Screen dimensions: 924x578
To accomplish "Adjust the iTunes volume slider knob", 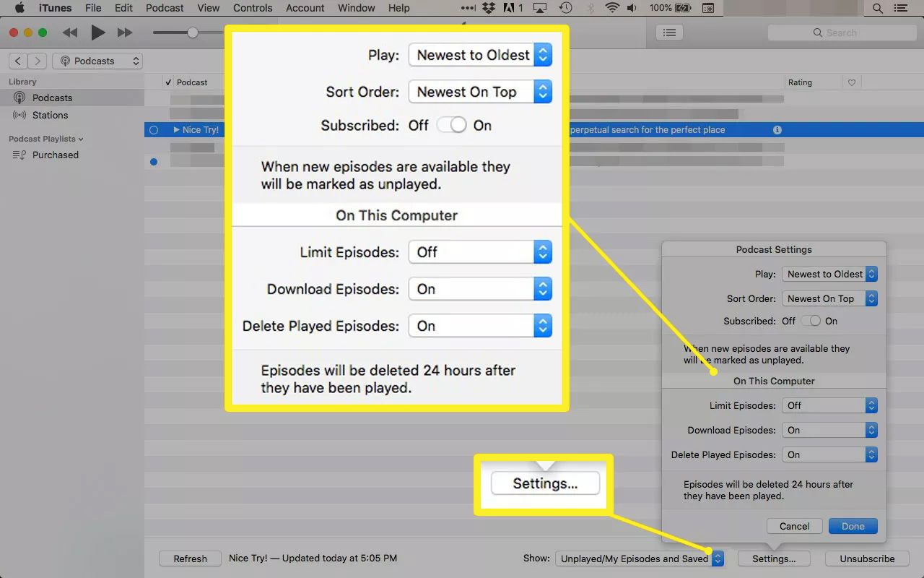I will 193,33.
